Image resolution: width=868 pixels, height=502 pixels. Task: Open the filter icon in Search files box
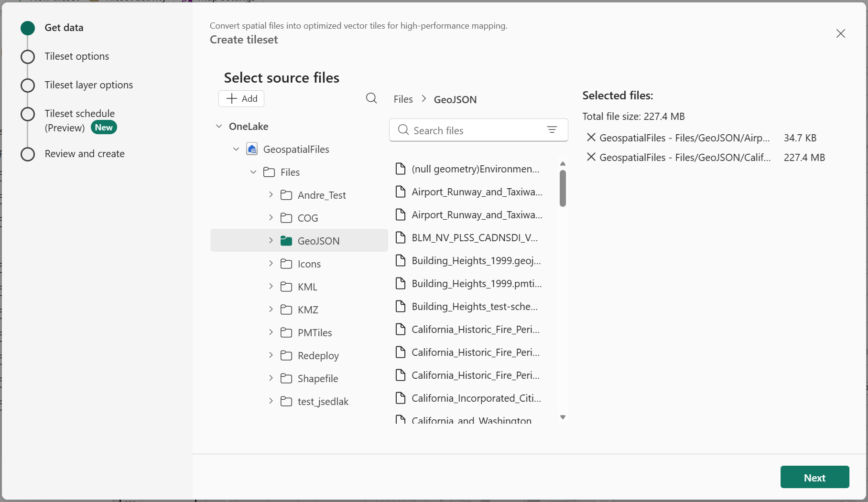[x=552, y=130]
